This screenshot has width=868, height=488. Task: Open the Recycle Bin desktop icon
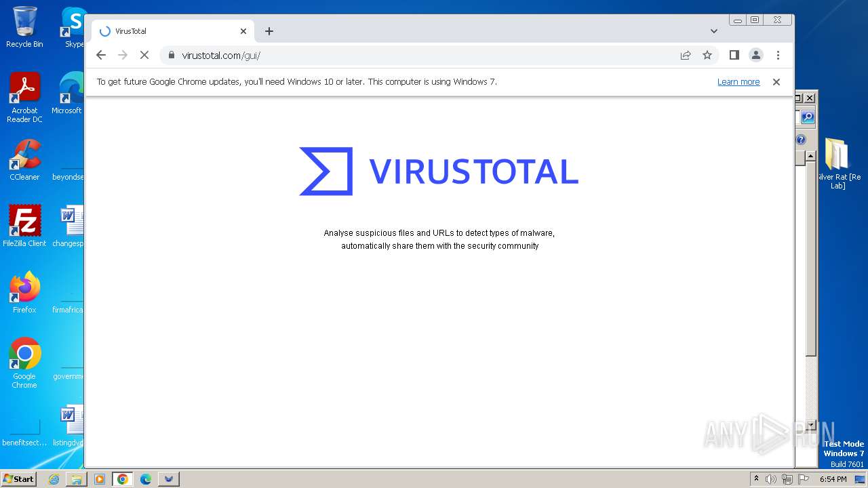[24, 27]
